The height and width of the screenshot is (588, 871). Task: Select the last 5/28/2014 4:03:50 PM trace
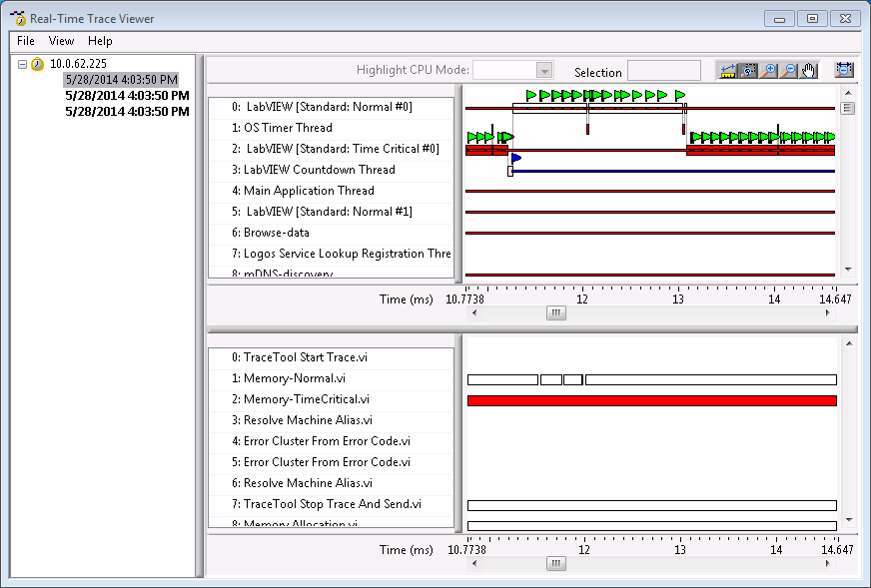(x=127, y=112)
